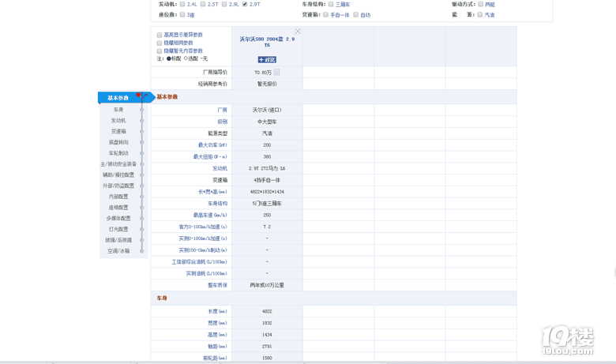Click the 长*宽*高 parameter link
Screen dimensions: 616x364
212,192
